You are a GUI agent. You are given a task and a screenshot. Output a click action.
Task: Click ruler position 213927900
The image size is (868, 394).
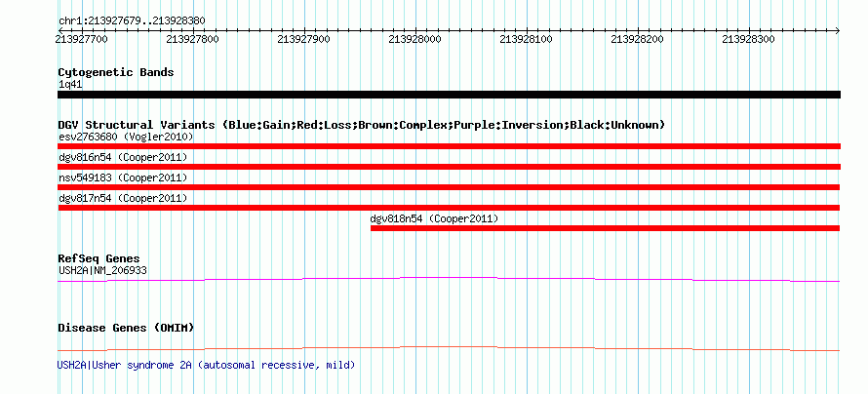click(304, 39)
